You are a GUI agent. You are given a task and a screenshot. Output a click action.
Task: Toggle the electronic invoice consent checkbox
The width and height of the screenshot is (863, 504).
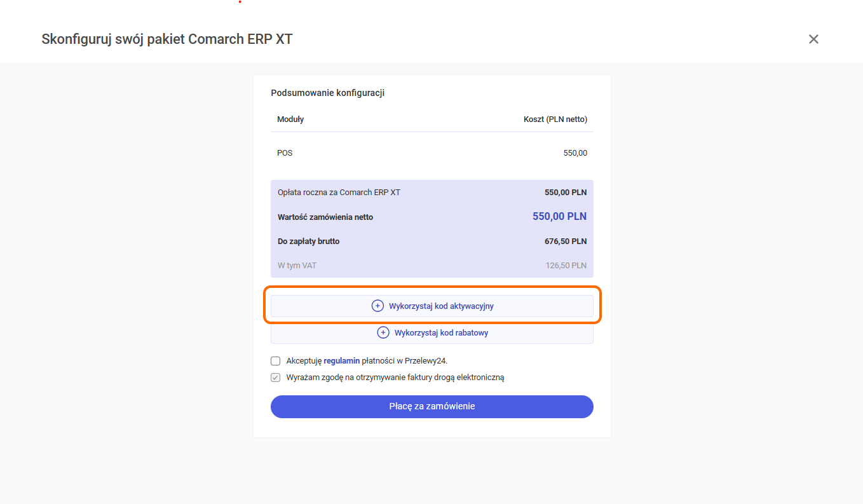[x=276, y=378]
